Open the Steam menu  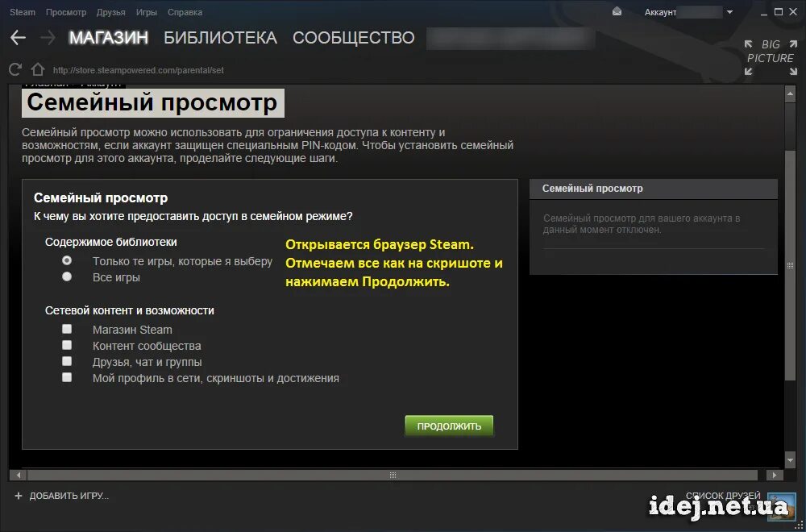(23, 12)
